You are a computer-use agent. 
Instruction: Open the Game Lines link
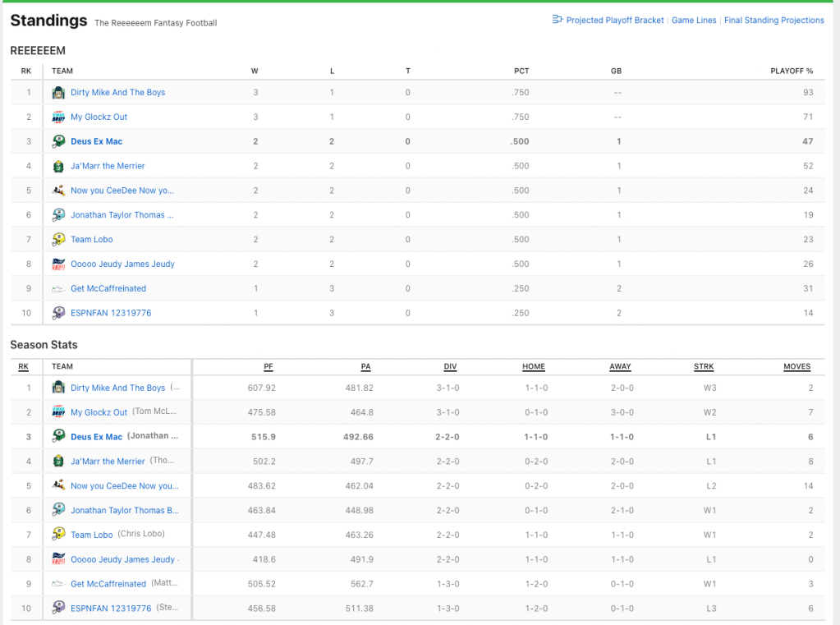tap(694, 21)
